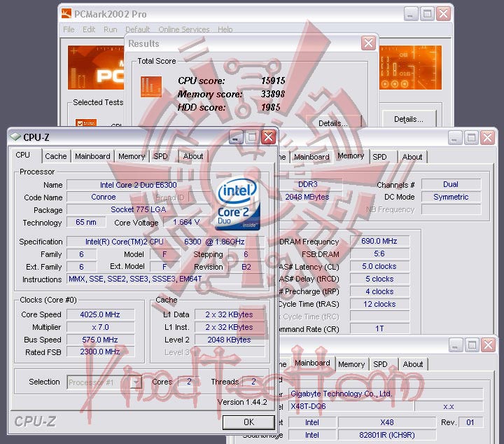Minimize the PCMark2002 Pro window
504x444 pixels.
411,14
